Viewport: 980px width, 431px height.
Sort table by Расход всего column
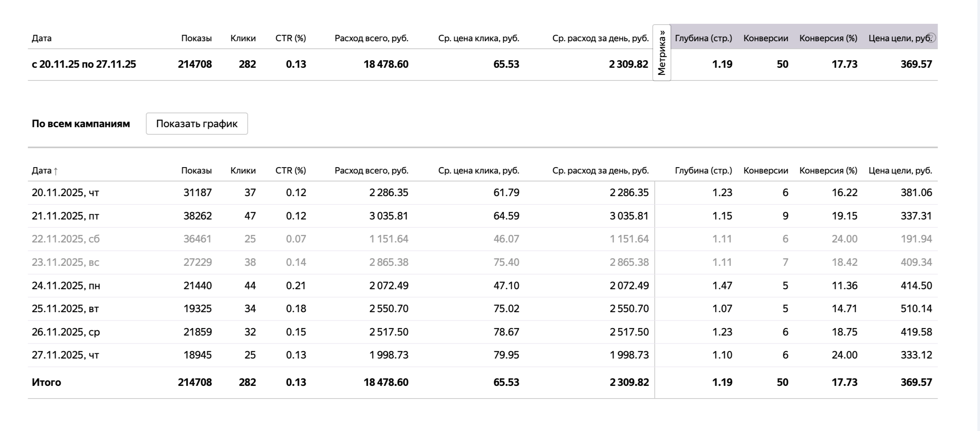(371, 171)
